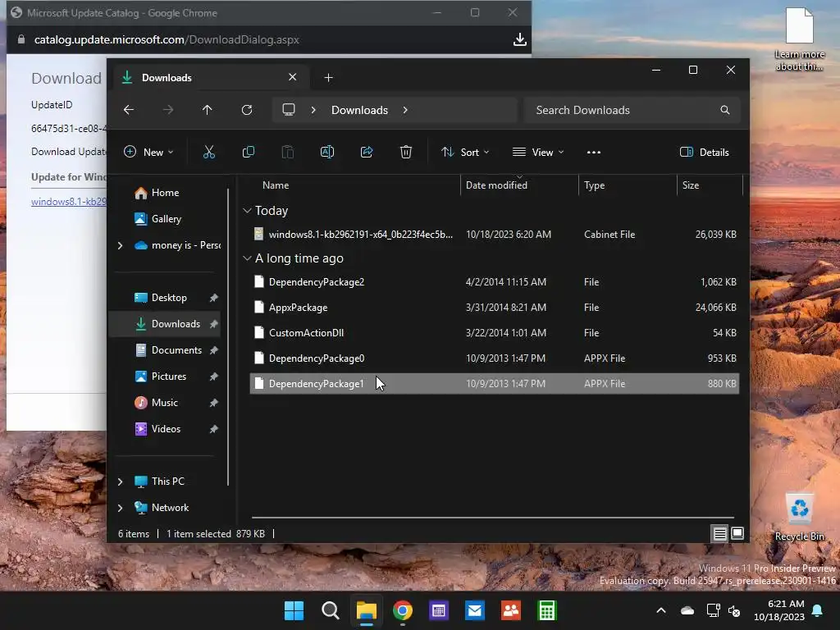
Task: Click the PC monitor icon in address bar
Action: (289, 110)
